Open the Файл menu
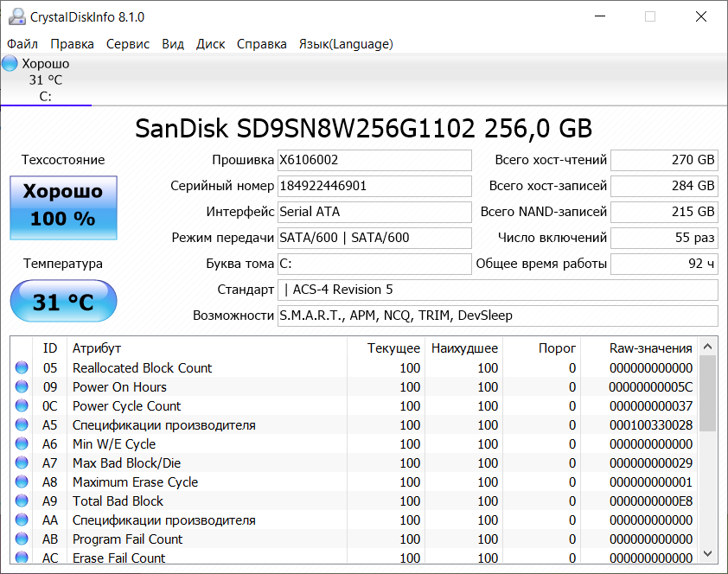728x574 pixels. 22,44
